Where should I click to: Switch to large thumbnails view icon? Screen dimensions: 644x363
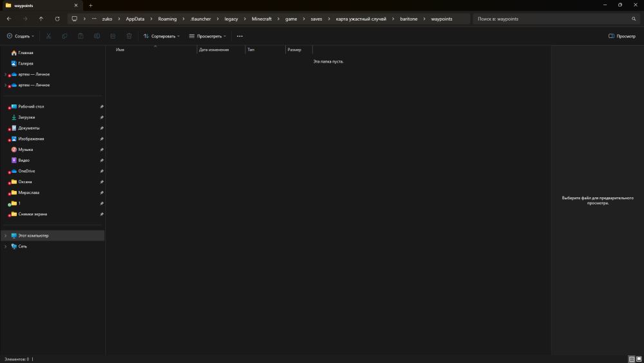click(x=639, y=359)
